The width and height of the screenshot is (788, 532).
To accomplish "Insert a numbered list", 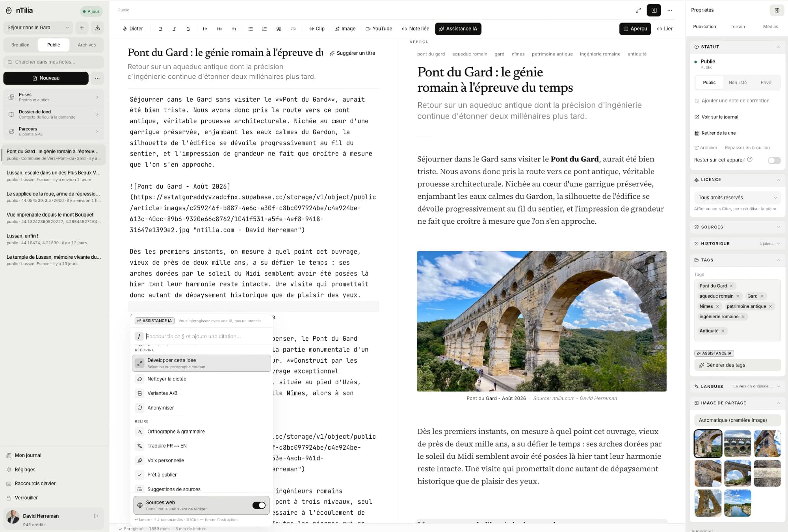I will coord(264,29).
